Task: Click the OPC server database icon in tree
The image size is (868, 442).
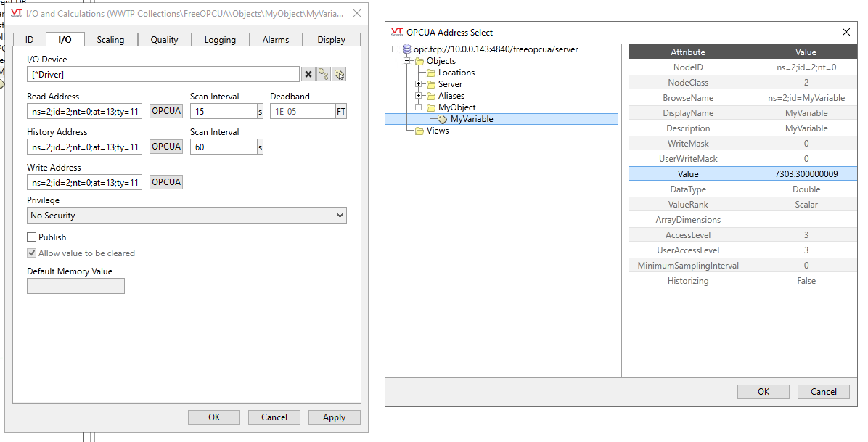Action: 406,49
